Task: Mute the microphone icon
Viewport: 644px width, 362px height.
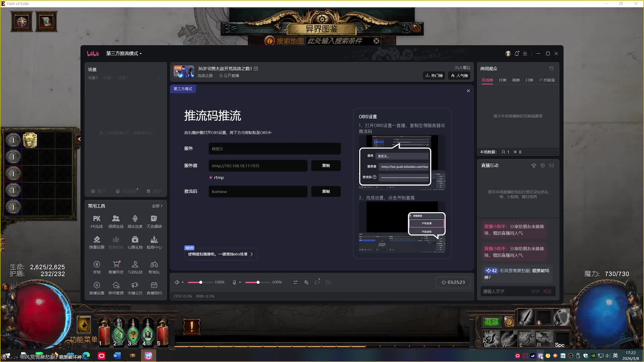Action: [234, 283]
